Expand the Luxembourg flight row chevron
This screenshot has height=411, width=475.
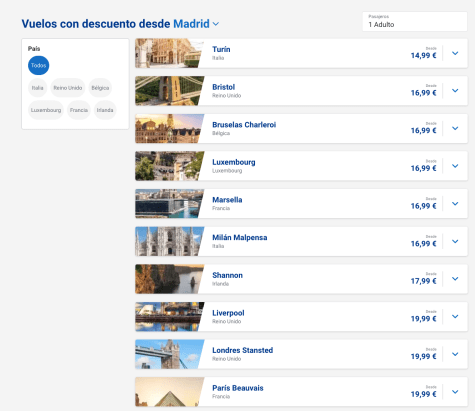[x=455, y=166]
